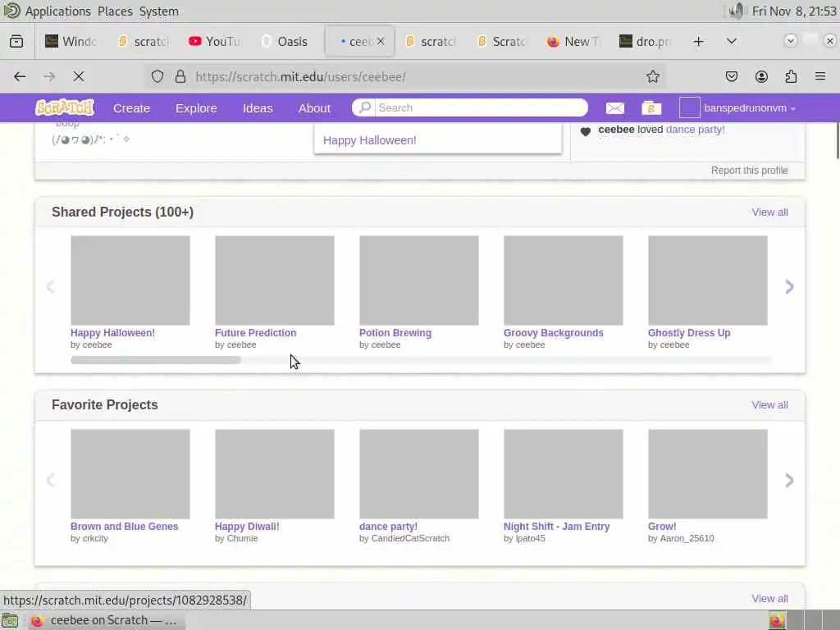Screen dimensions: 840x630
Task: Click the Firefox icon in bottom-right tray
Action: [x=777, y=620]
